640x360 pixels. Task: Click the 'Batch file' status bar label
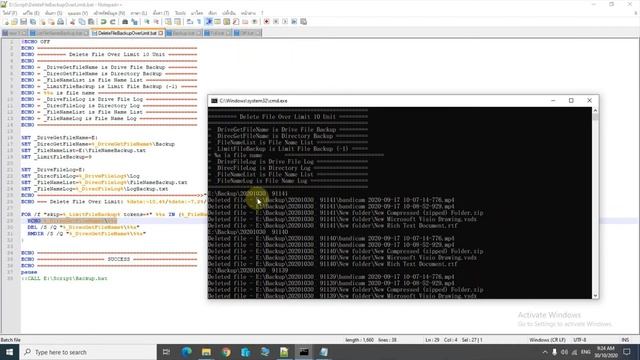11,340
